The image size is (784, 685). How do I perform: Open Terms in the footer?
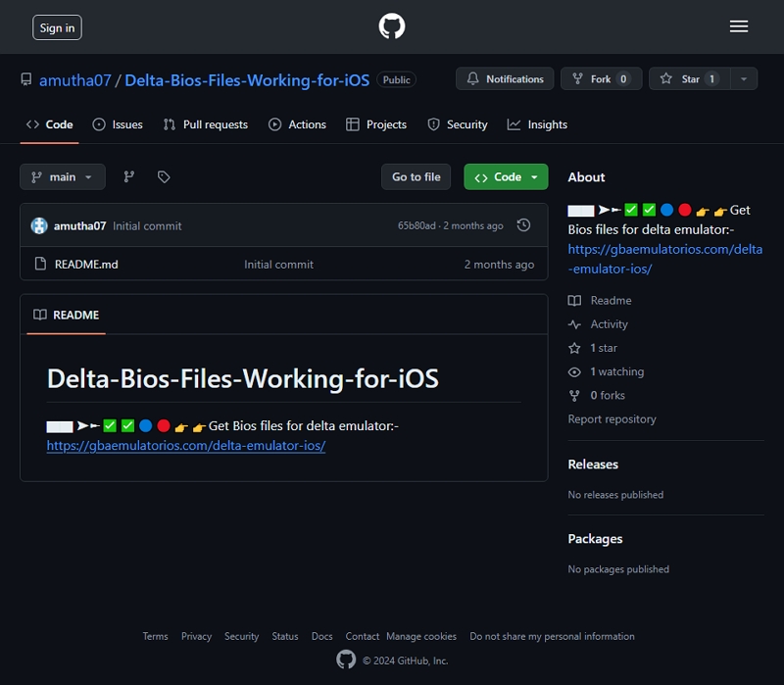(x=156, y=636)
